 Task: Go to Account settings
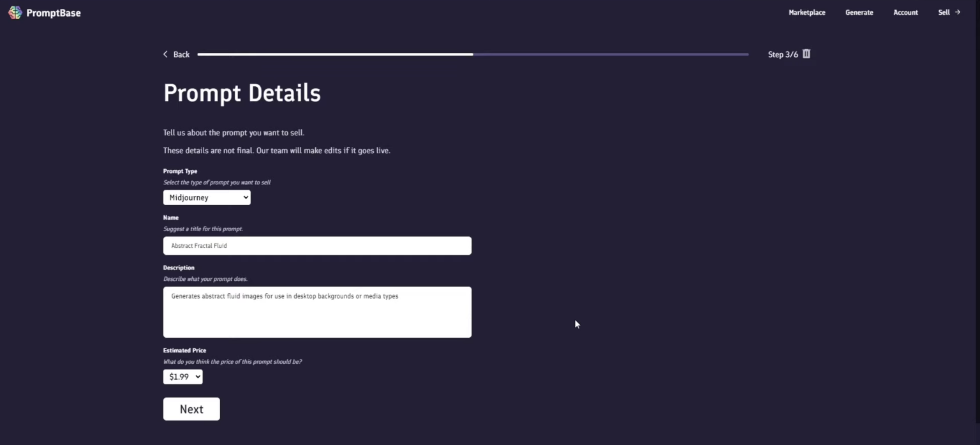(x=905, y=12)
